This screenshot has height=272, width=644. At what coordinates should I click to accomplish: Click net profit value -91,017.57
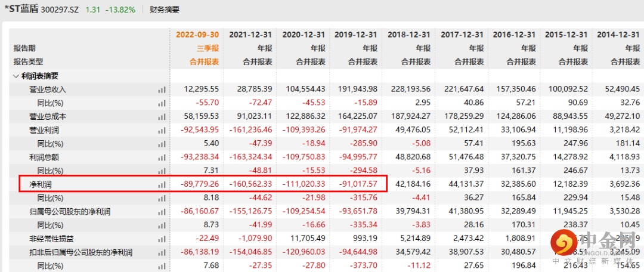pos(358,184)
